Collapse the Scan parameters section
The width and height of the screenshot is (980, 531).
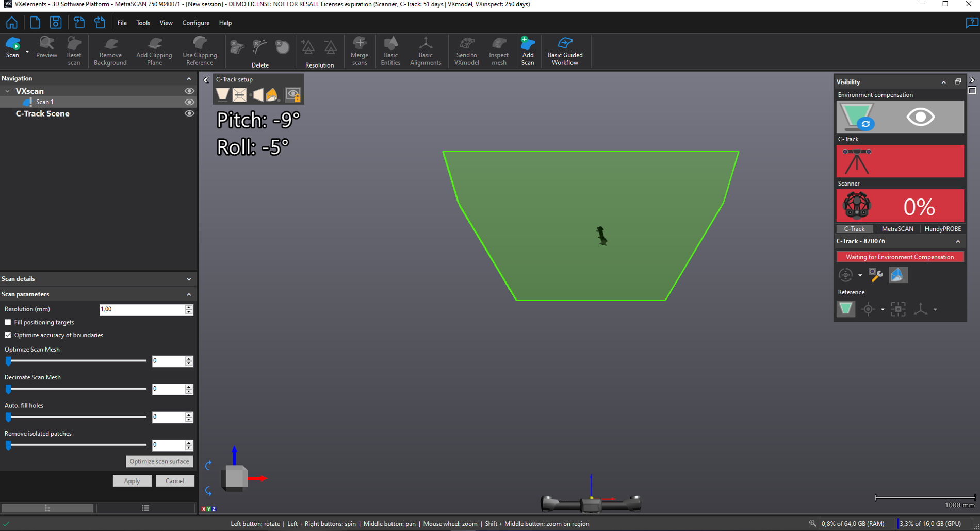(x=189, y=294)
